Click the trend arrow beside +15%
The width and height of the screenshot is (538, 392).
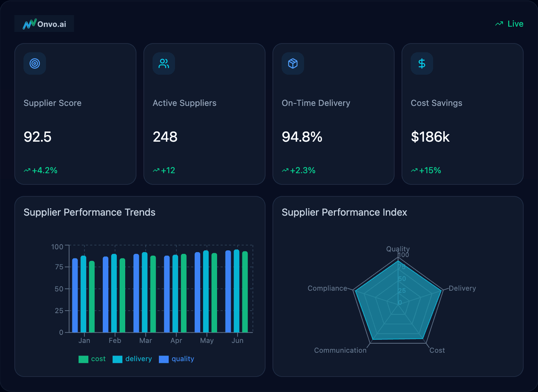pyautogui.click(x=414, y=170)
